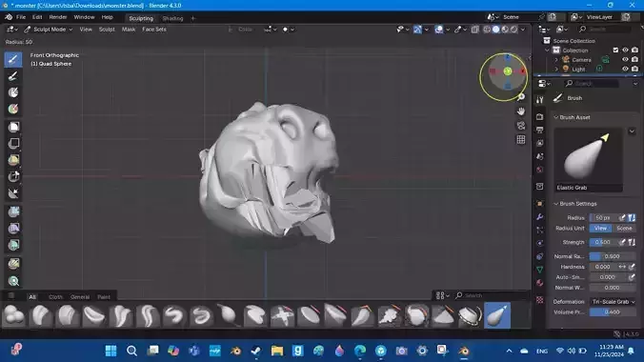This screenshot has width=644, height=362.
Task: Collapse the Brush Settings panel
Action: [555, 204]
